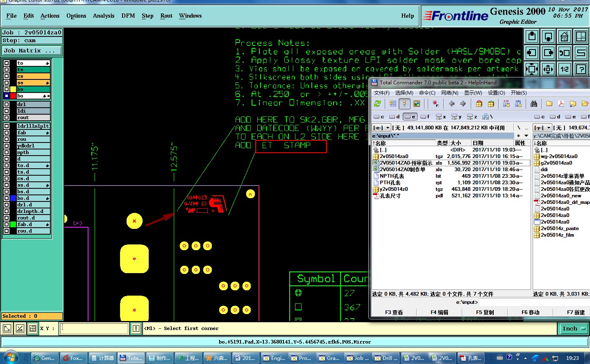Toggle the checkbox for layer 'fab'

point(7,133)
